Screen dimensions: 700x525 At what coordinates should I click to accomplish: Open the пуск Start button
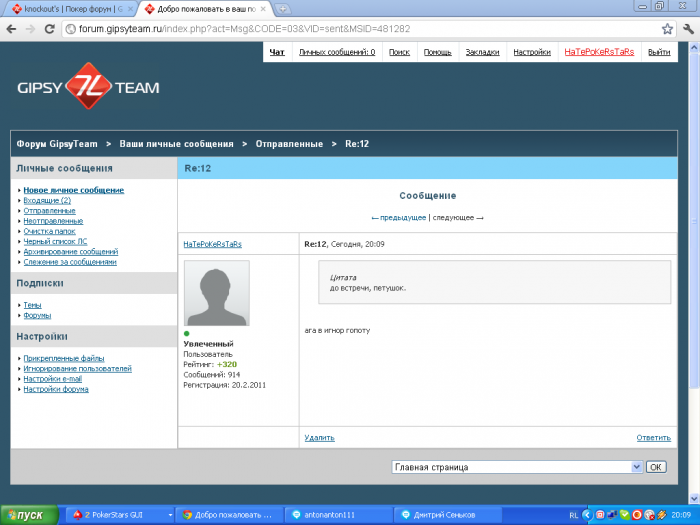pyautogui.click(x=29, y=515)
